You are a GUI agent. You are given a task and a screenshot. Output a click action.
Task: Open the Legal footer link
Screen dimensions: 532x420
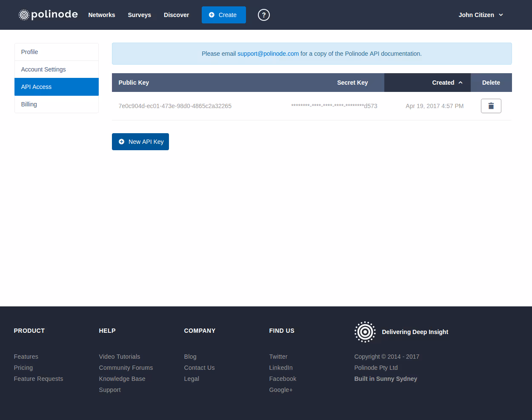(x=192, y=379)
